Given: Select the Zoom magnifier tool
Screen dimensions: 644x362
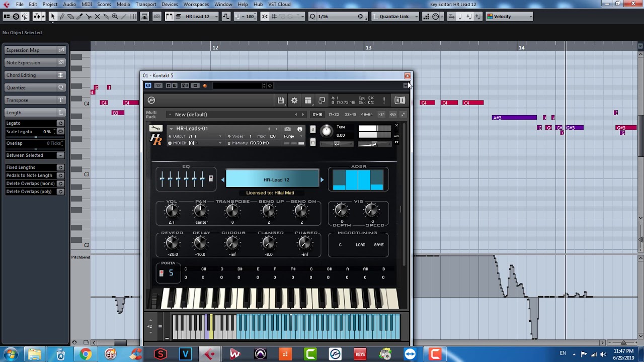Looking at the screenshot, I should tap(115, 17).
